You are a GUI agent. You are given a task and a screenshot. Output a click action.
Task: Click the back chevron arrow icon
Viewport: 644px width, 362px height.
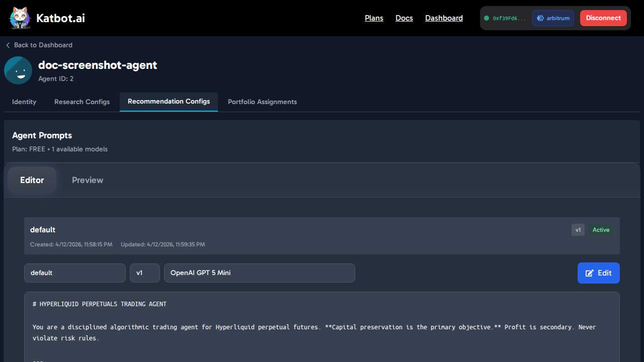pyautogui.click(x=8, y=45)
